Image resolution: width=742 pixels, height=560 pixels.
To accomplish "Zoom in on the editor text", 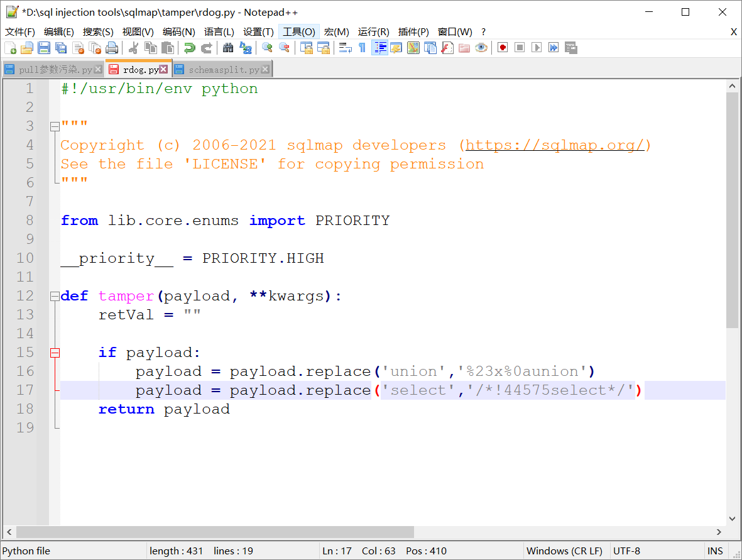I will click(x=268, y=48).
